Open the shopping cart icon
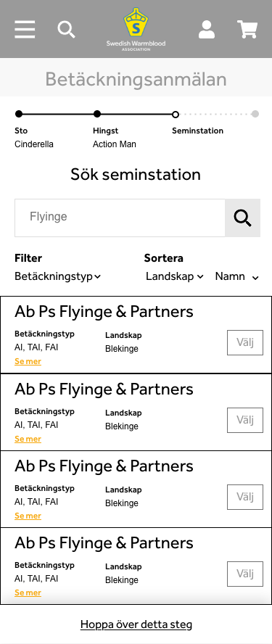The width and height of the screenshot is (272, 644). (247, 30)
